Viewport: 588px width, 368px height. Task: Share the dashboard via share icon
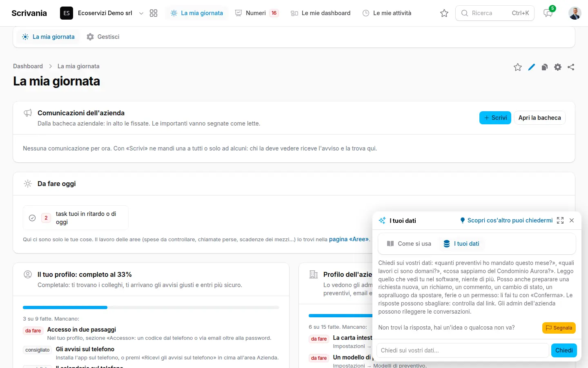(x=571, y=67)
